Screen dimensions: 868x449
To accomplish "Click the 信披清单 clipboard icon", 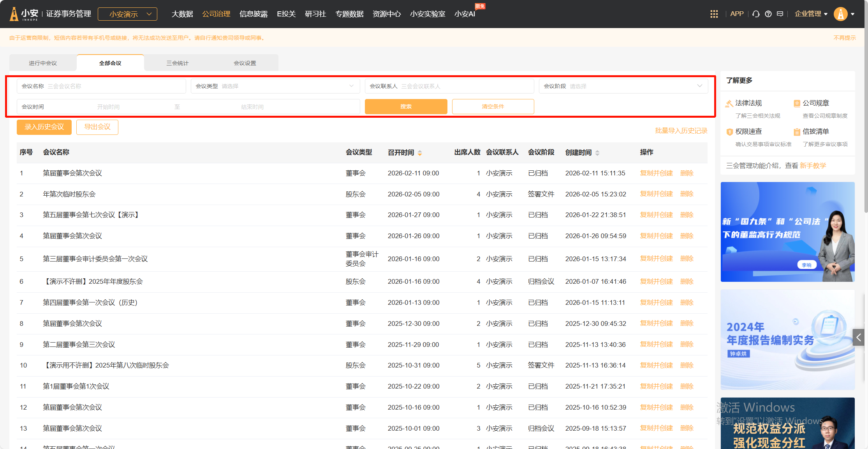I will tap(797, 132).
